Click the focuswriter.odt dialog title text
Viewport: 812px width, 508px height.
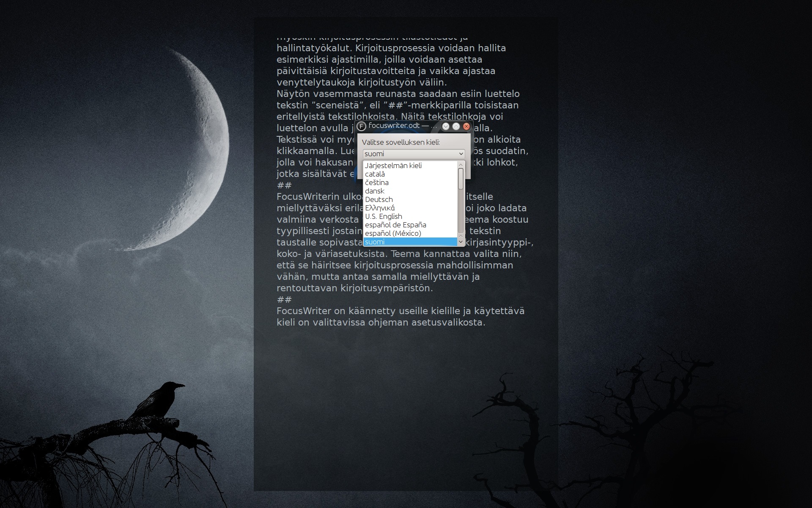pos(394,125)
